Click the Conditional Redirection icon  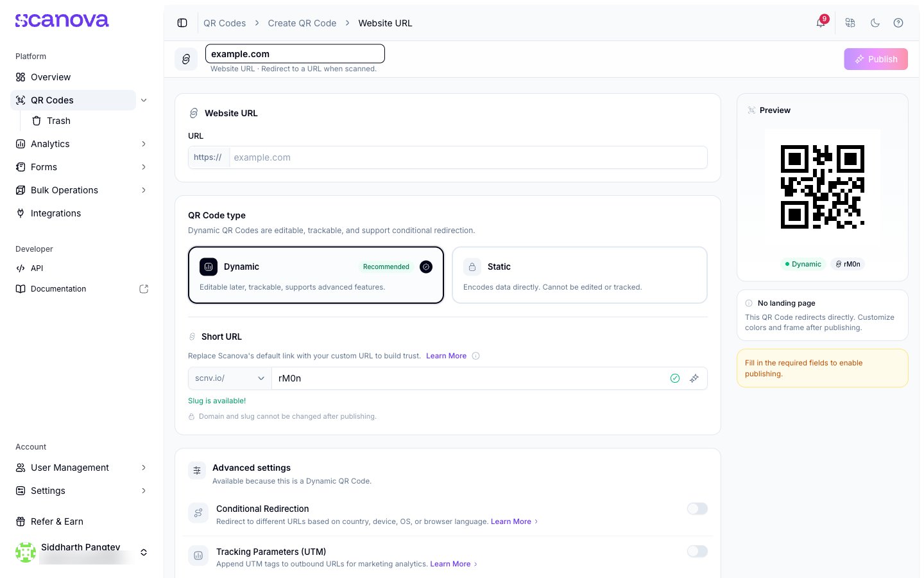(x=198, y=513)
